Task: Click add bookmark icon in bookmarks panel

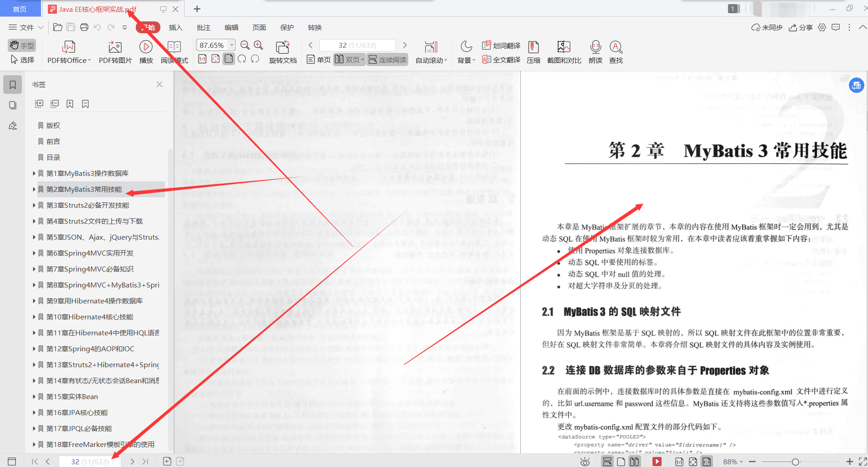Action: (x=70, y=104)
